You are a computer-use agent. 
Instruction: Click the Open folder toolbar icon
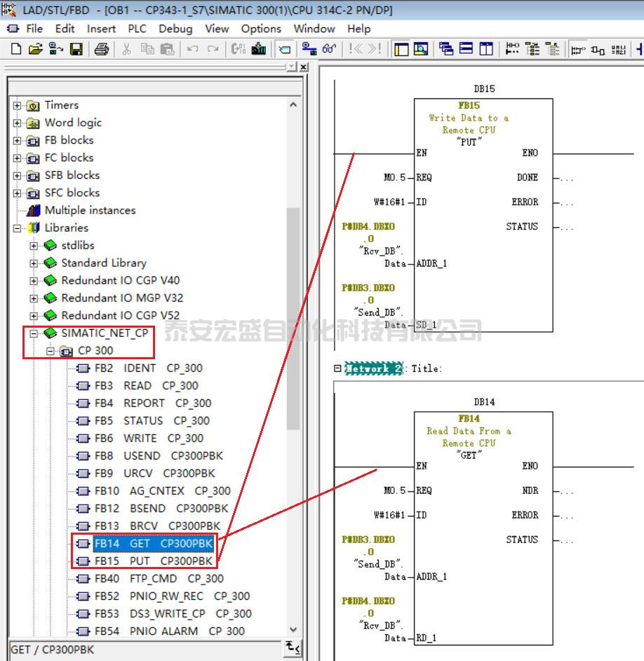coord(36,49)
